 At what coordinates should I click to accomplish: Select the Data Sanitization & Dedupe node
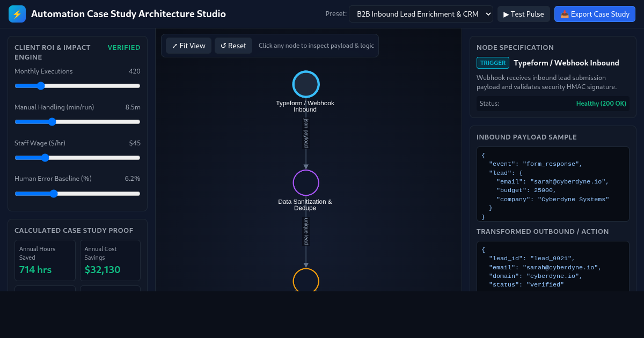(306, 183)
